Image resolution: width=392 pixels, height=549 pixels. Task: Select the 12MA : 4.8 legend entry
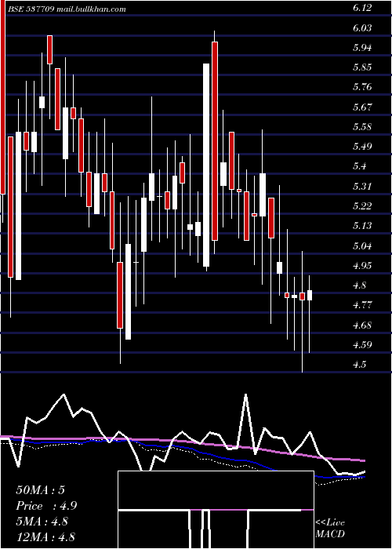pos(45,537)
